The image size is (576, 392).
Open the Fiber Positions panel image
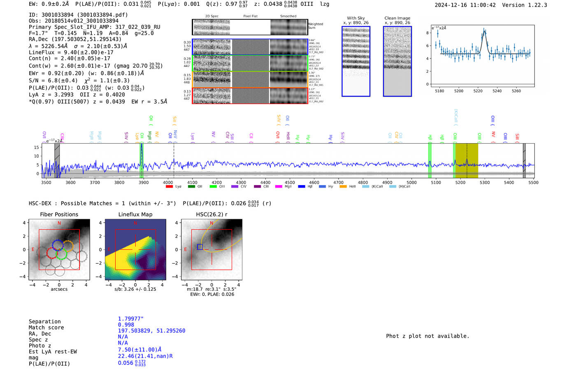point(59,250)
